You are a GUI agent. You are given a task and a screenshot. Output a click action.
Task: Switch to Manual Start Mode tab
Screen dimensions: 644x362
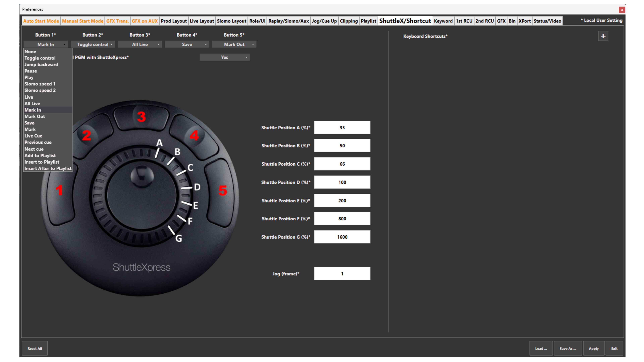pos(83,21)
